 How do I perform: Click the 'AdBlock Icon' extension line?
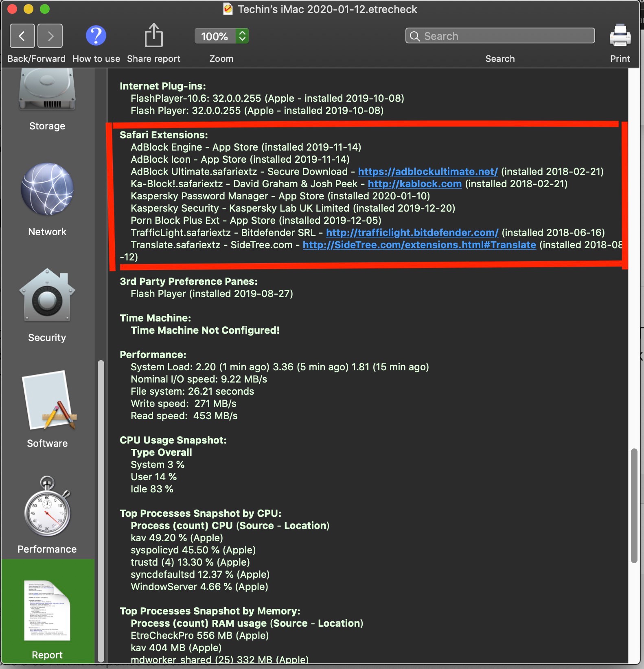240,160
